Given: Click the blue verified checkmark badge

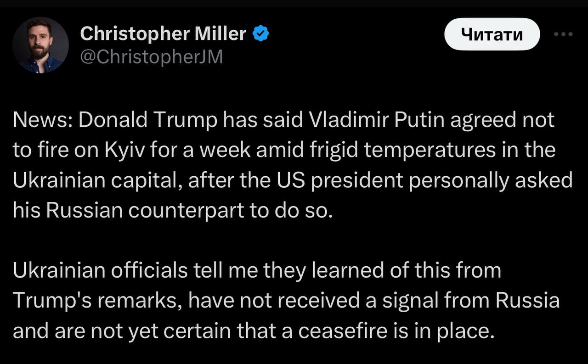Looking at the screenshot, I should 261,33.
